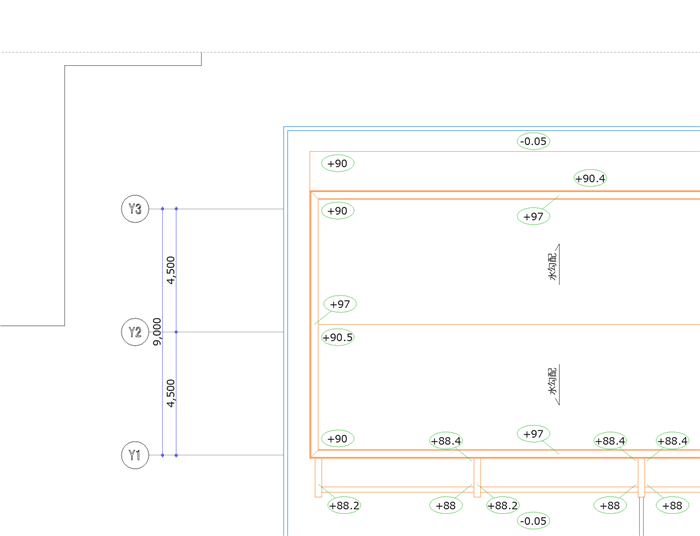Image resolution: width=700 pixels, height=536 pixels.
Task: Click the blue dimension node on the Y2 gridline
Action: click(x=176, y=332)
